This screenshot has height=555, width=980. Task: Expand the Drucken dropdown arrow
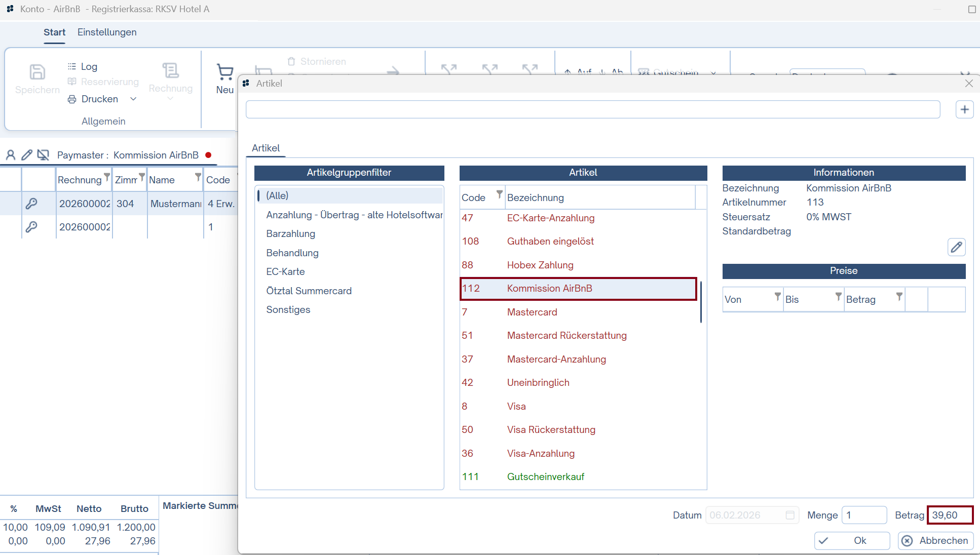tap(133, 99)
